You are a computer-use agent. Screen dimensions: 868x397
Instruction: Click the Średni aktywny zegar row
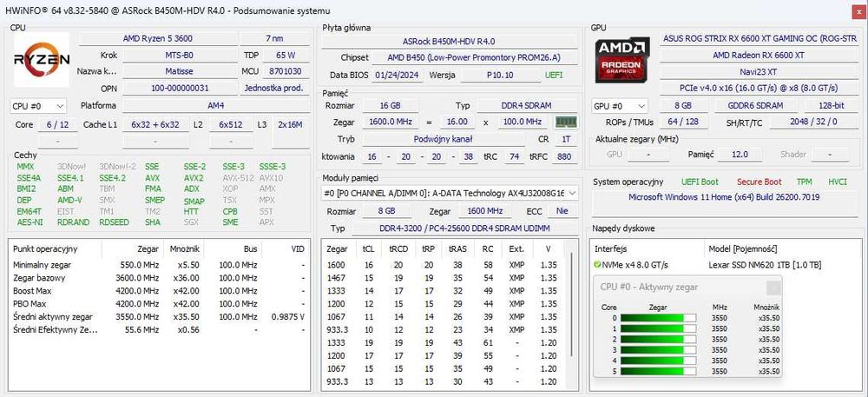[159, 317]
